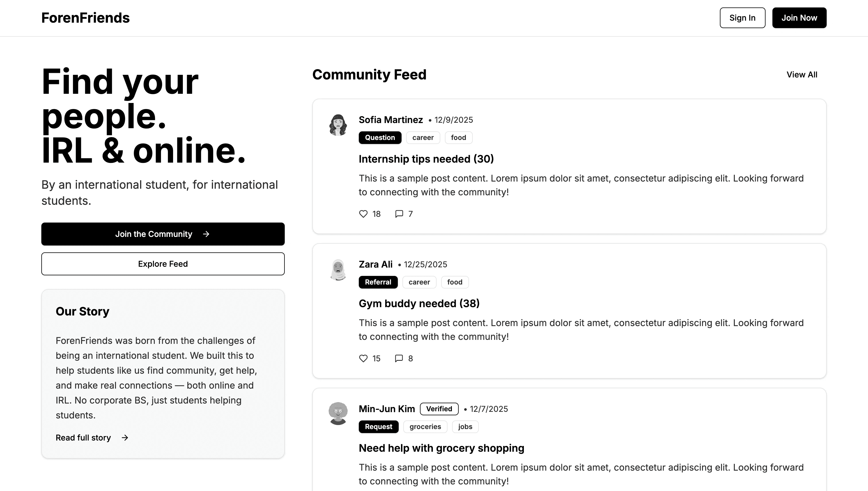Click the Sign In button

point(743,18)
